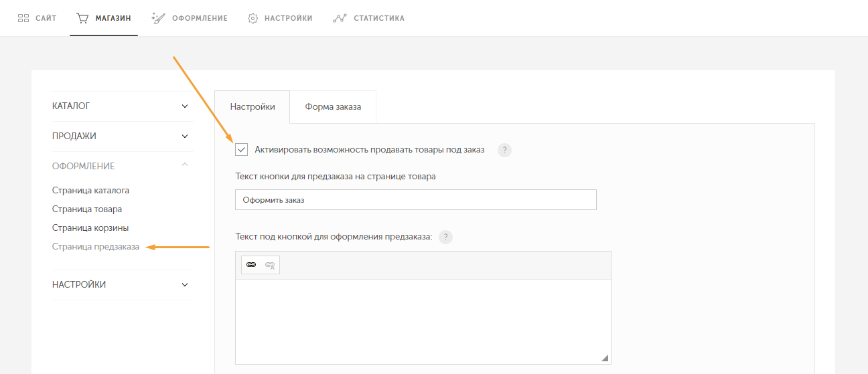Switch to the Форма заказа tab
Viewport: 868px width, 374px height.
click(333, 106)
